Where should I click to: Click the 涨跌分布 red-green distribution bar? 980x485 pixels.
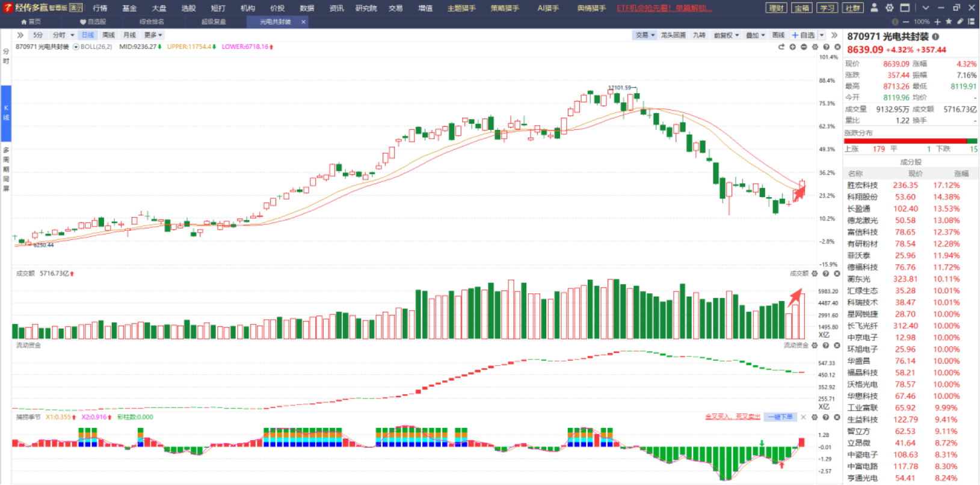(x=911, y=141)
